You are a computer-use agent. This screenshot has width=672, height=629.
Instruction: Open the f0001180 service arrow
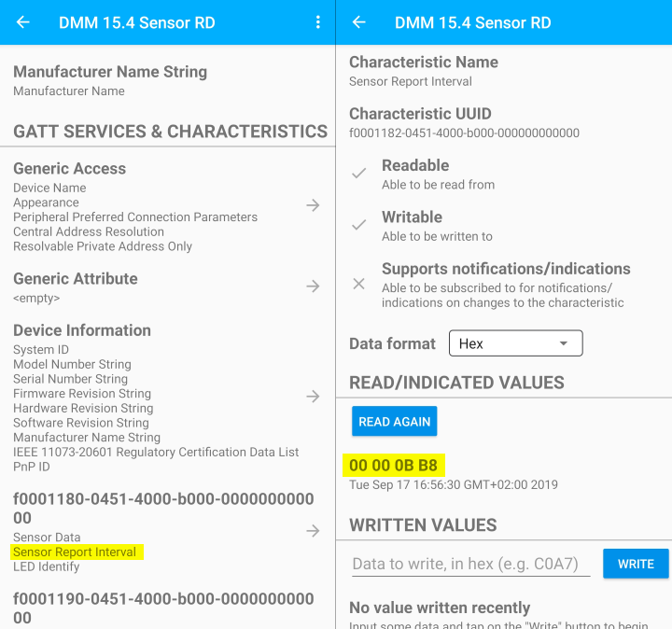(314, 531)
